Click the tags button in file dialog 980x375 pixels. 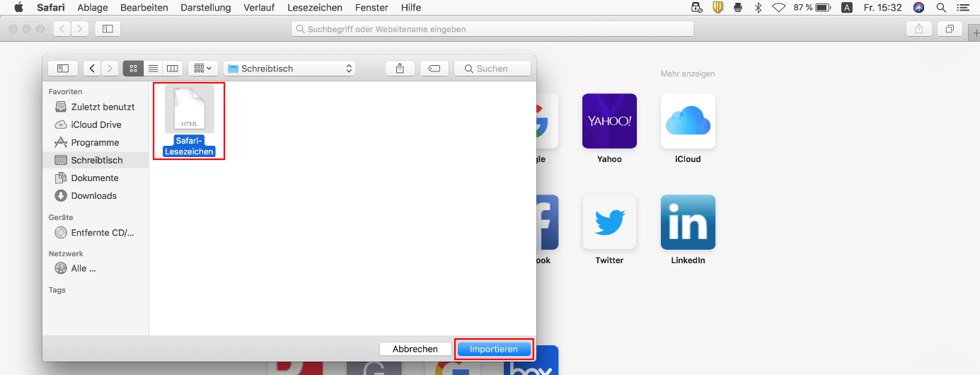[x=434, y=69]
